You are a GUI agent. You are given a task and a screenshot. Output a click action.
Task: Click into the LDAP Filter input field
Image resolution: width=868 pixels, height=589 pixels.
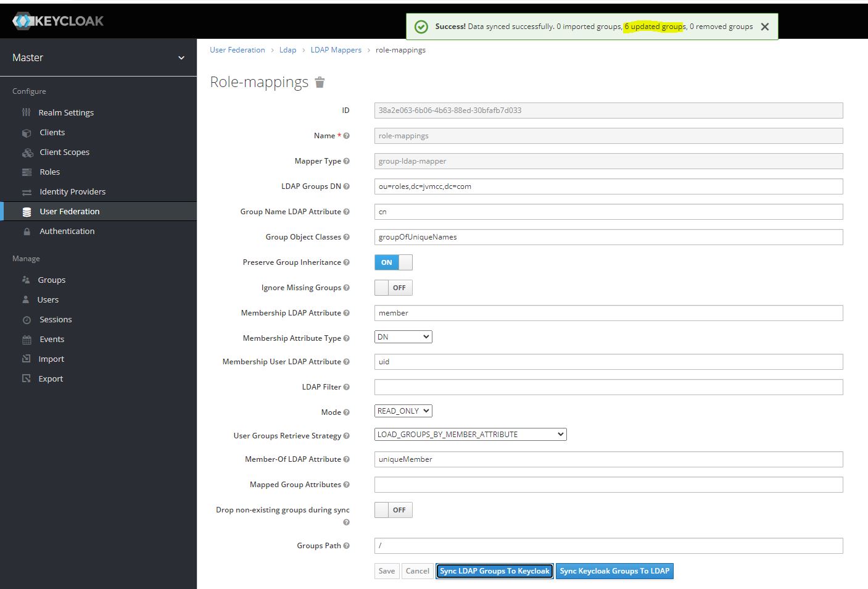[x=608, y=387]
